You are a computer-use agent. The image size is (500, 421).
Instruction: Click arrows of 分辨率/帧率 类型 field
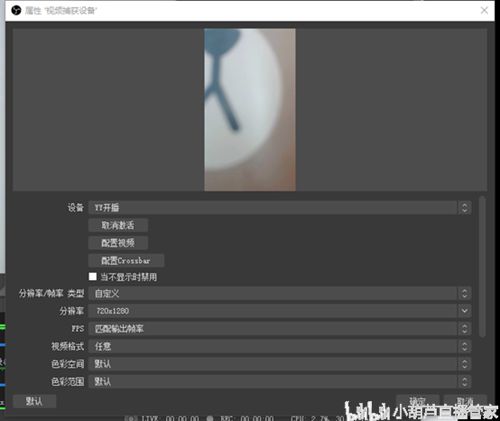[464, 294]
